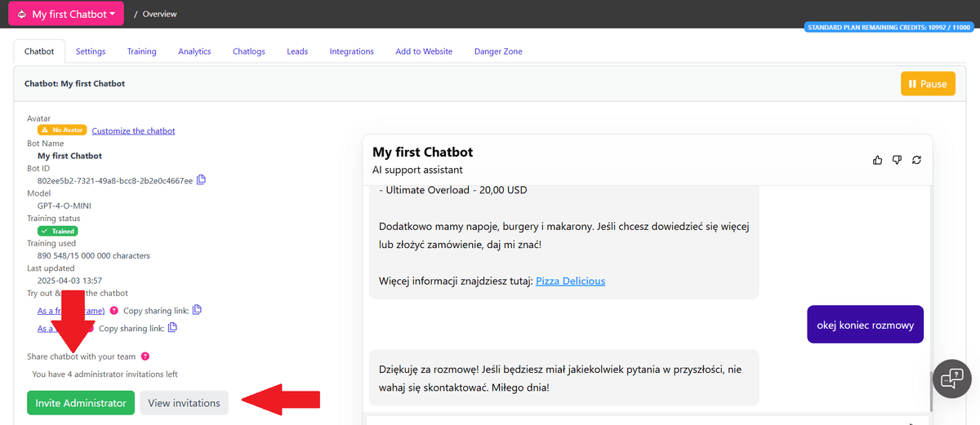This screenshot has width=980, height=425.
Task: Click thumbs down icon in chat header
Action: [897, 160]
